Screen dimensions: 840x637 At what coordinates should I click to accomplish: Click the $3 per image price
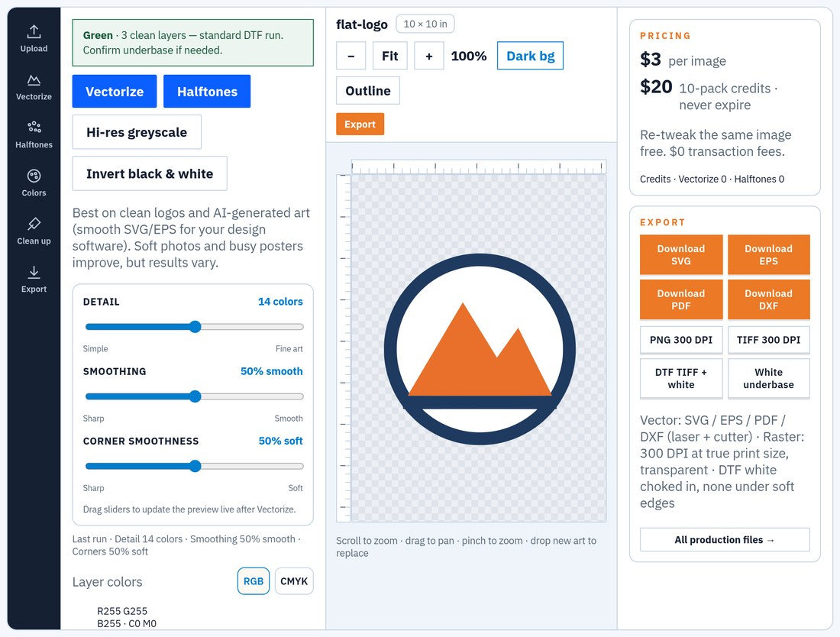[x=683, y=60]
